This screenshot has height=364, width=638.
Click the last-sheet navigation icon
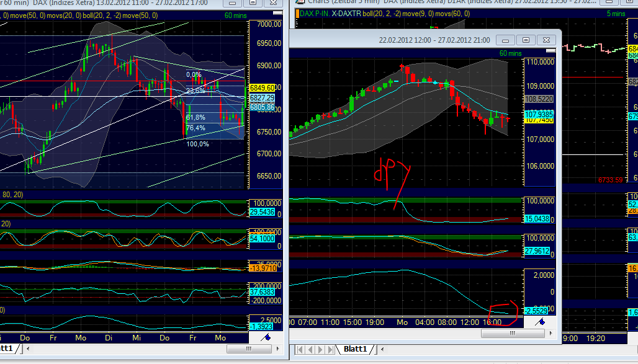329,349
